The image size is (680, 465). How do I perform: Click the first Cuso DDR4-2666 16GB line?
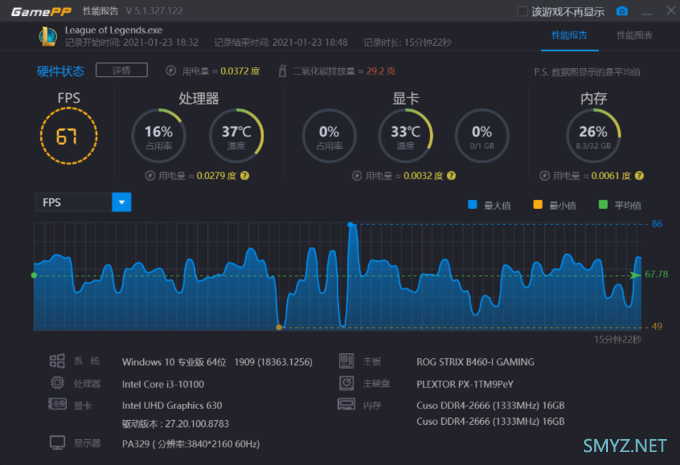click(490, 406)
